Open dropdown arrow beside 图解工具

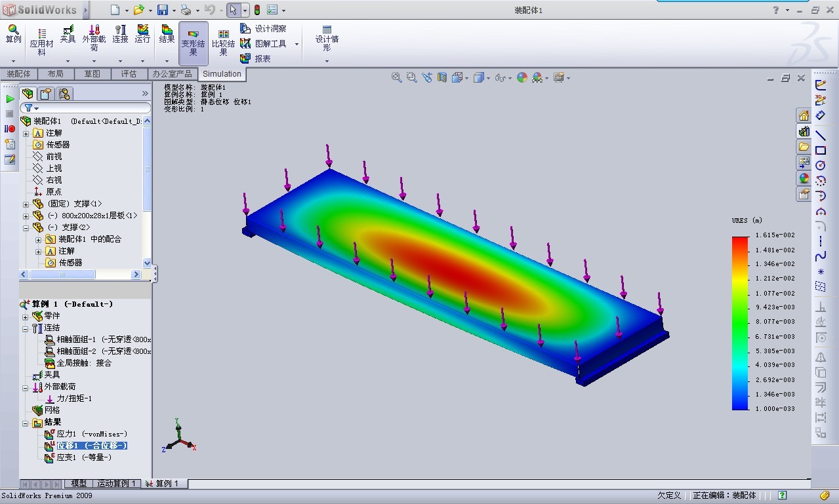click(297, 44)
